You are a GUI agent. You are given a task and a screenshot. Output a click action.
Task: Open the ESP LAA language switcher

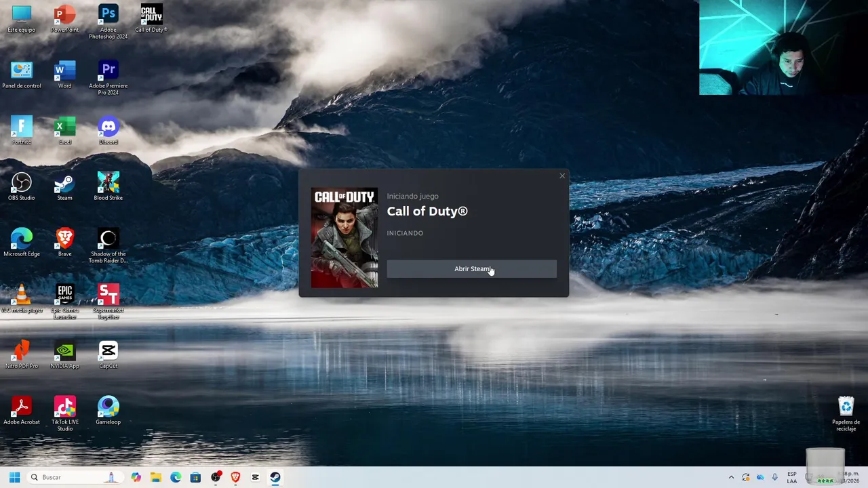click(792, 477)
